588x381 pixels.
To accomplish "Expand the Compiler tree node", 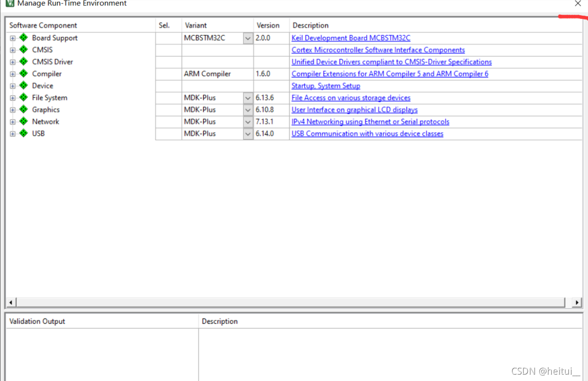I will [x=13, y=74].
